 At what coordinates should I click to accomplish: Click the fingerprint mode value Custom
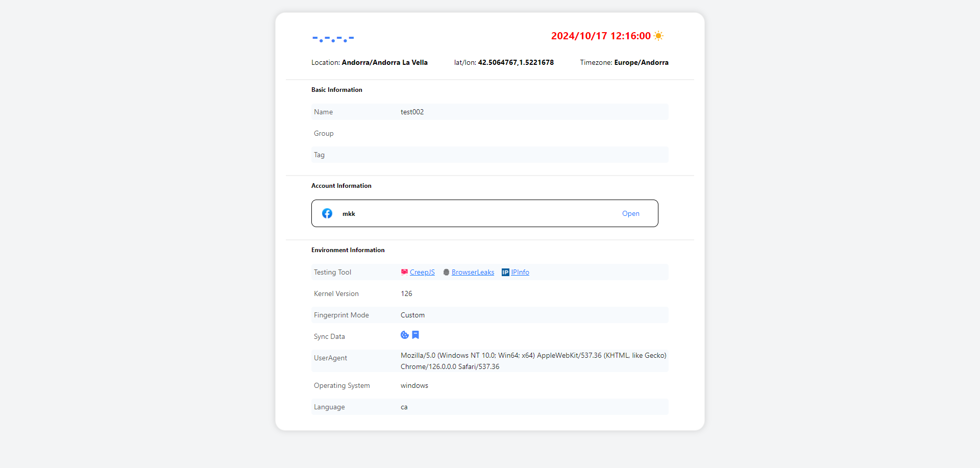tap(412, 315)
